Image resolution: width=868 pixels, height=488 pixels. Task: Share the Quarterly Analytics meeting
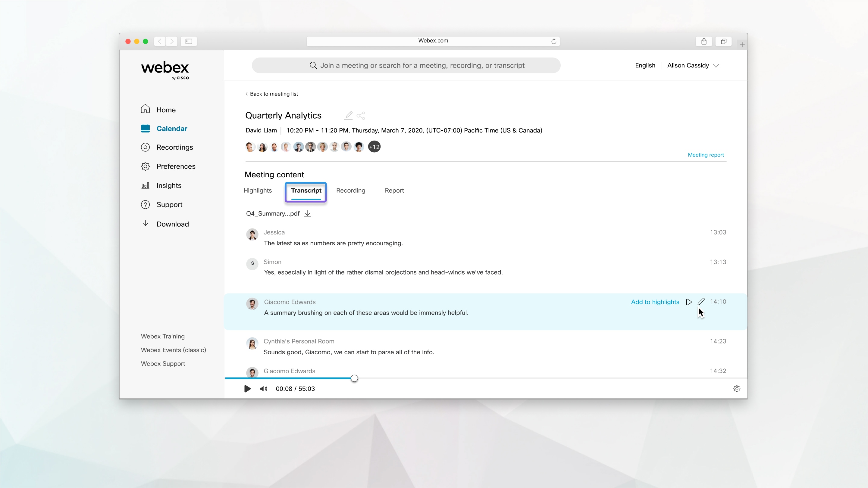[361, 116]
